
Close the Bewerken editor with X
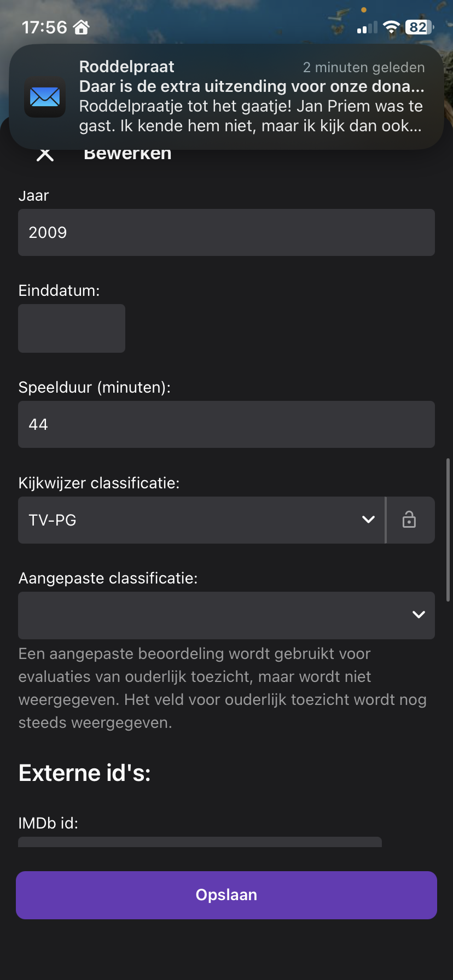(x=45, y=155)
